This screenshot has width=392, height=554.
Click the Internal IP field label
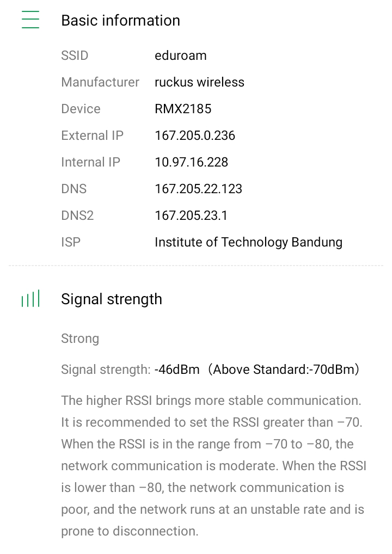pyautogui.click(x=90, y=162)
